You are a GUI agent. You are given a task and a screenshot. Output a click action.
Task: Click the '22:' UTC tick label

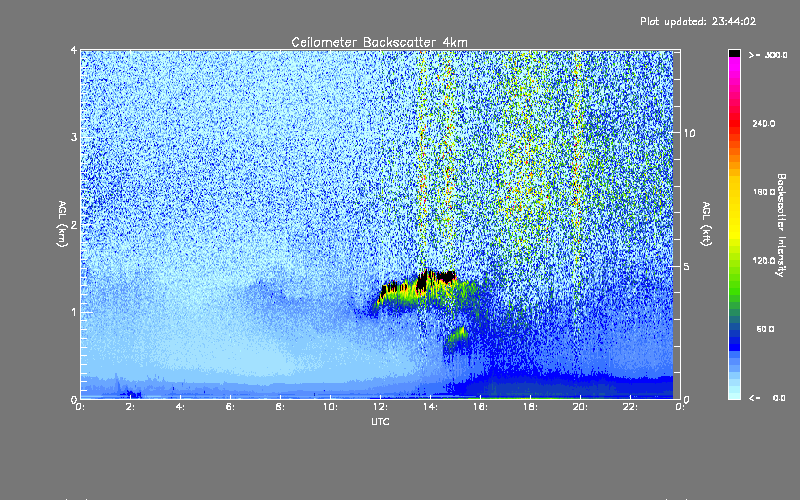[x=630, y=407]
